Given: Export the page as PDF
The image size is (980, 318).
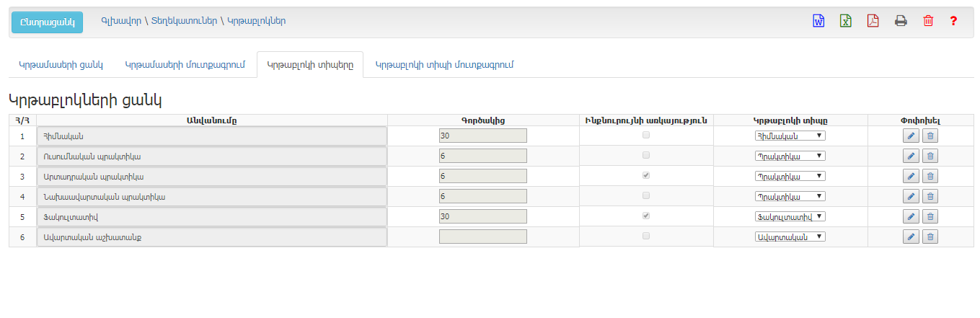Looking at the screenshot, I should click(873, 21).
